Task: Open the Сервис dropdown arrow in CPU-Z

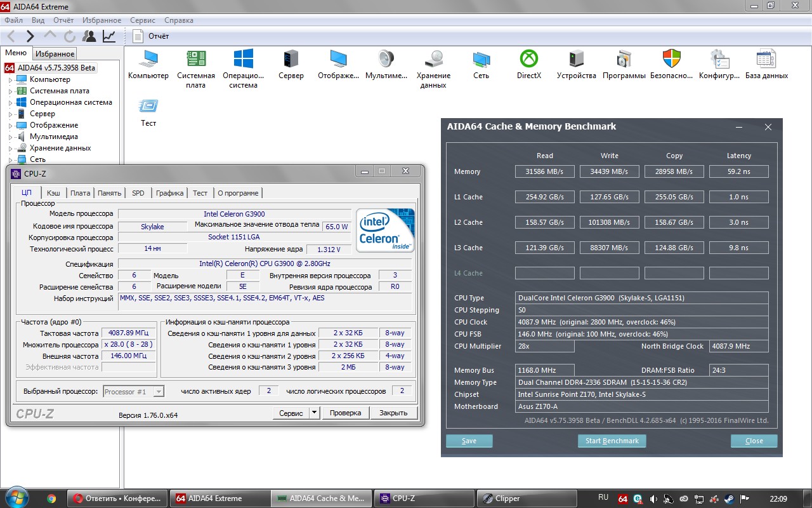Action: [x=314, y=413]
